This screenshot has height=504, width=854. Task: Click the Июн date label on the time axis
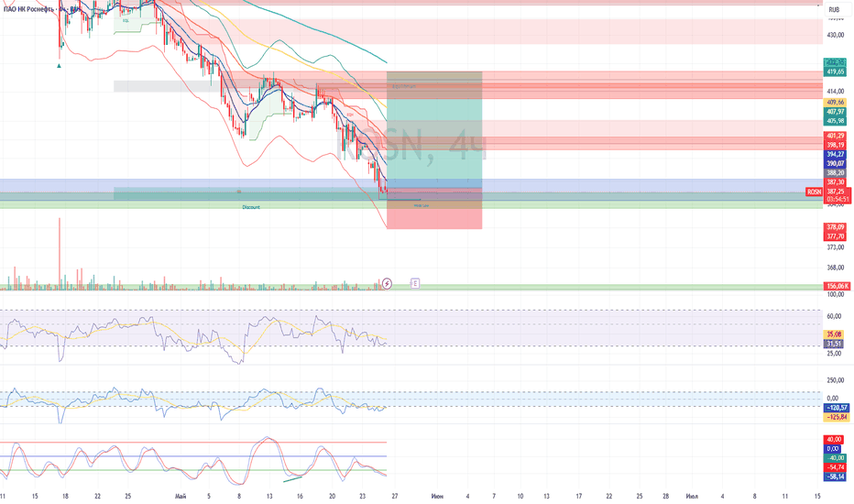pyautogui.click(x=437, y=496)
